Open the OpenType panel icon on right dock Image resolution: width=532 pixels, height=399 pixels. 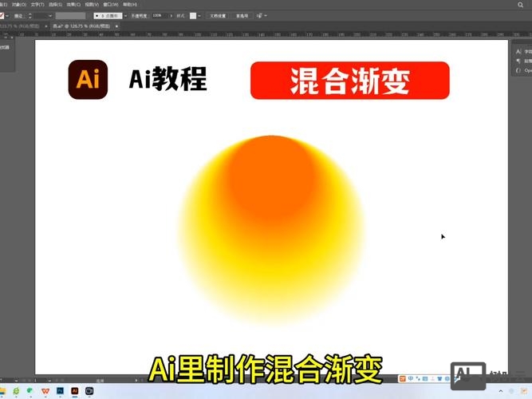[x=518, y=71]
